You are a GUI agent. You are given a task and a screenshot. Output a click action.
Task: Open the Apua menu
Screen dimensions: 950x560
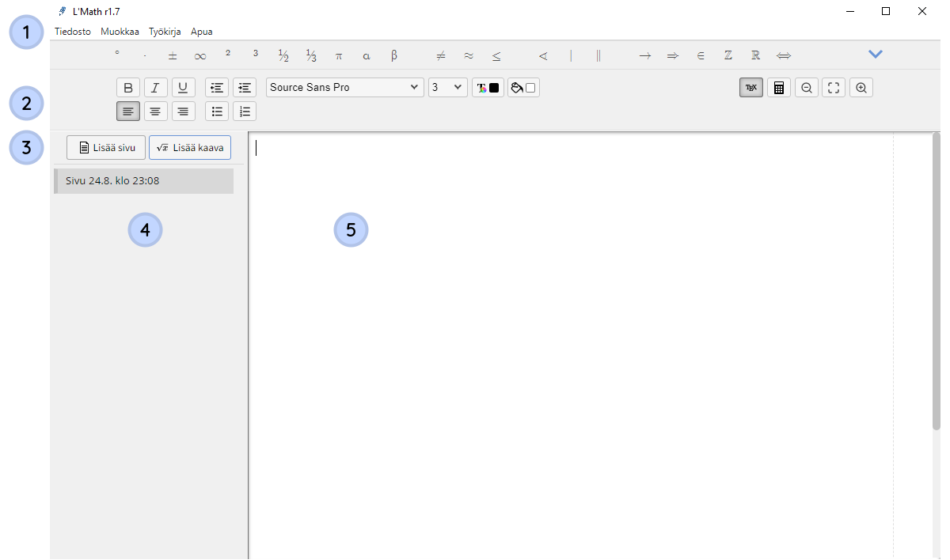click(202, 32)
